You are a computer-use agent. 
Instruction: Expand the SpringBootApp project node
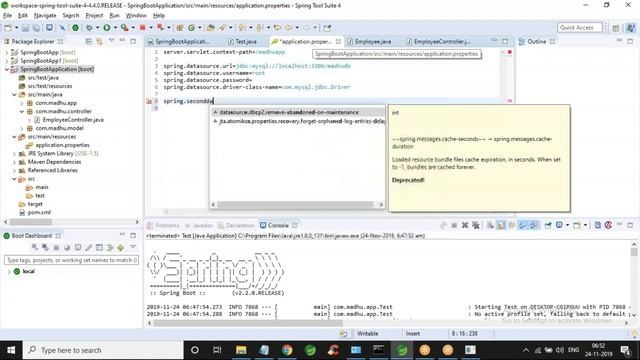pyautogui.click(x=7, y=52)
